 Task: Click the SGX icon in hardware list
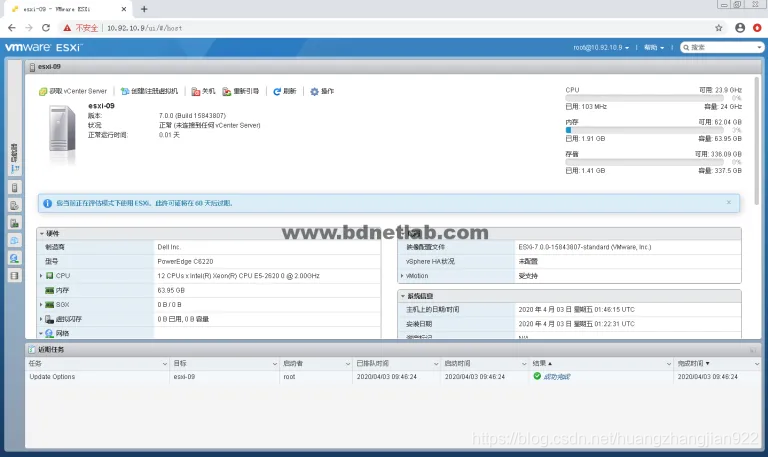pyautogui.click(x=49, y=305)
